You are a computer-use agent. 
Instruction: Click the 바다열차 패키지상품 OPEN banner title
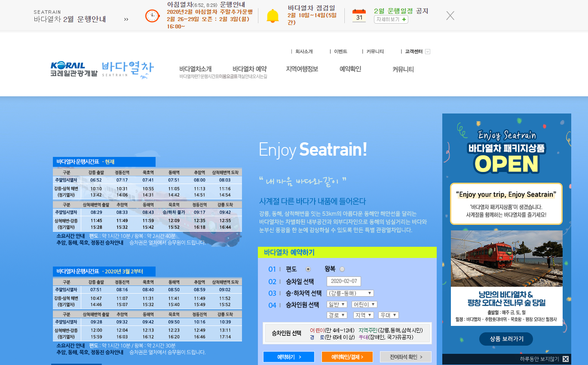pyautogui.click(x=507, y=158)
